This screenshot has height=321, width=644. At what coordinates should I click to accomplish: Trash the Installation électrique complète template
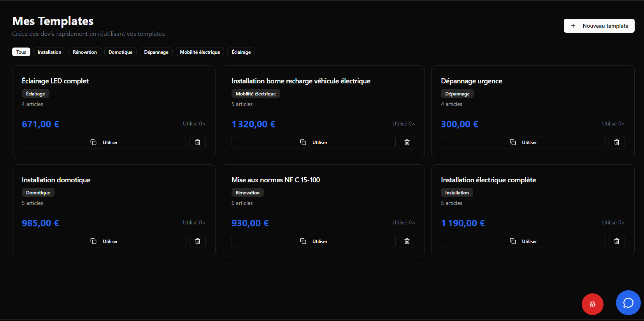616,241
